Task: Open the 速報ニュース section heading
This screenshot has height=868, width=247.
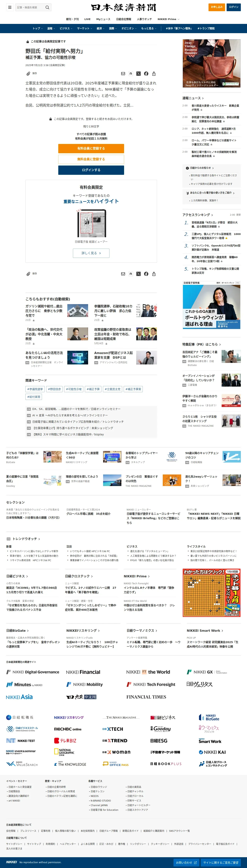Action: (x=193, y=98)
